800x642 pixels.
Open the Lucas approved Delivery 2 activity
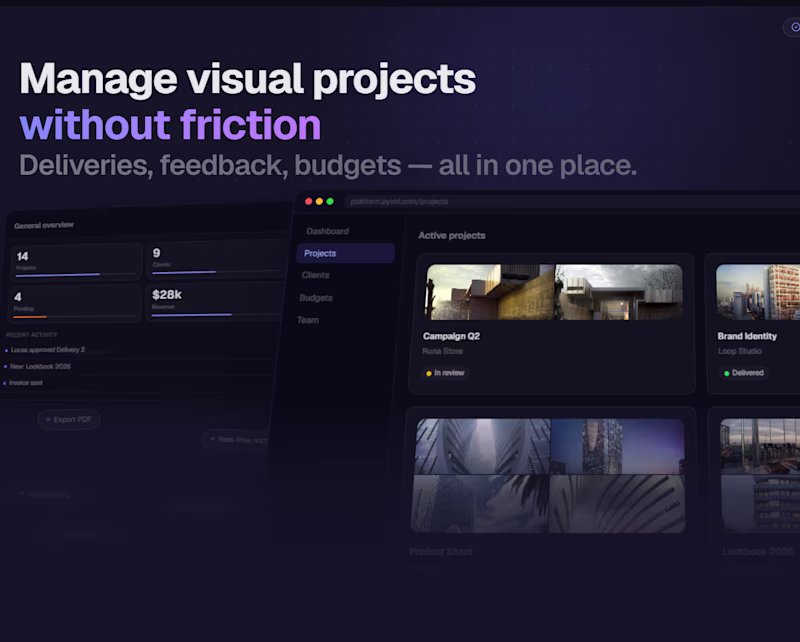47,350
